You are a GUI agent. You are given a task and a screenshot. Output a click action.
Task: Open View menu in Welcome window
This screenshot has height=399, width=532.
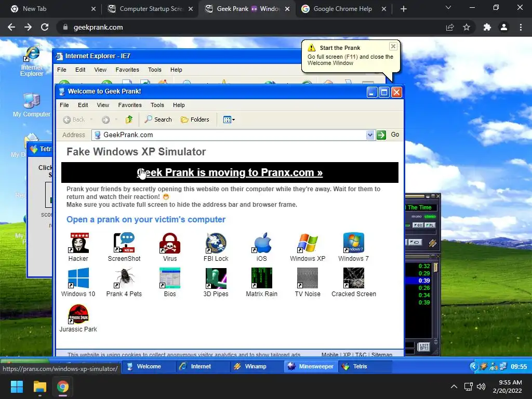[103, 105]
